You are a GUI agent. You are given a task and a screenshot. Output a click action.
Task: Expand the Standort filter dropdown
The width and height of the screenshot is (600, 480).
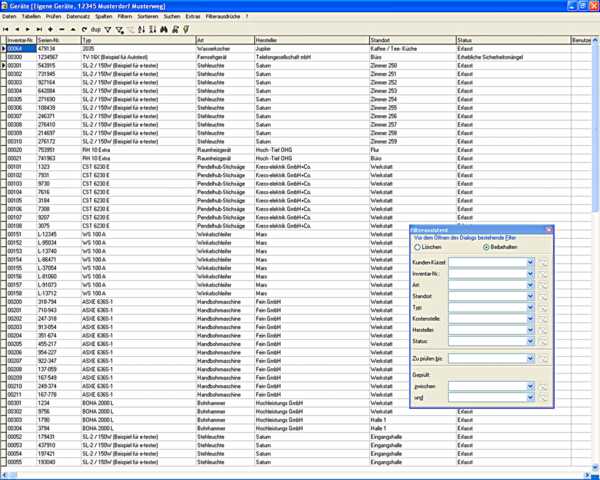pyautogui.click(x=530, y=296)
